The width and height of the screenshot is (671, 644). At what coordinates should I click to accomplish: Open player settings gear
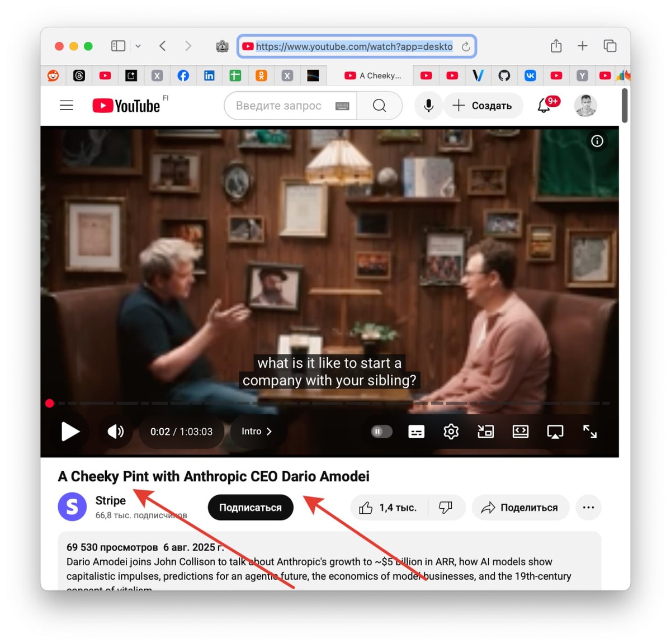pyautogui.click(x=451, y=432)
